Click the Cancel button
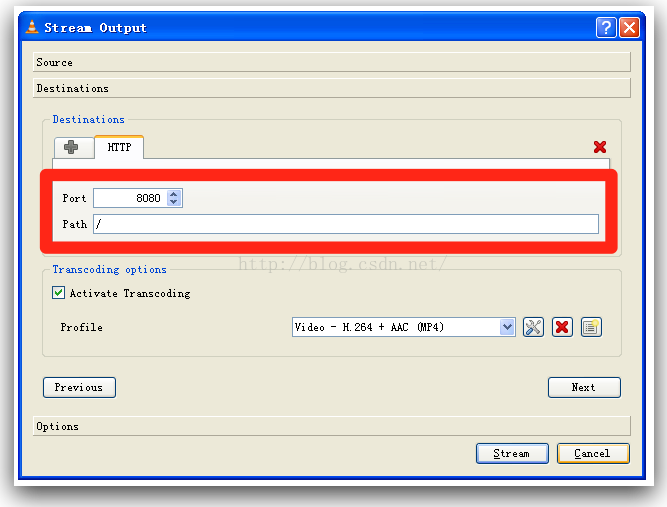The height and width of the screenshot is (507, 667). tap(593, 454)
